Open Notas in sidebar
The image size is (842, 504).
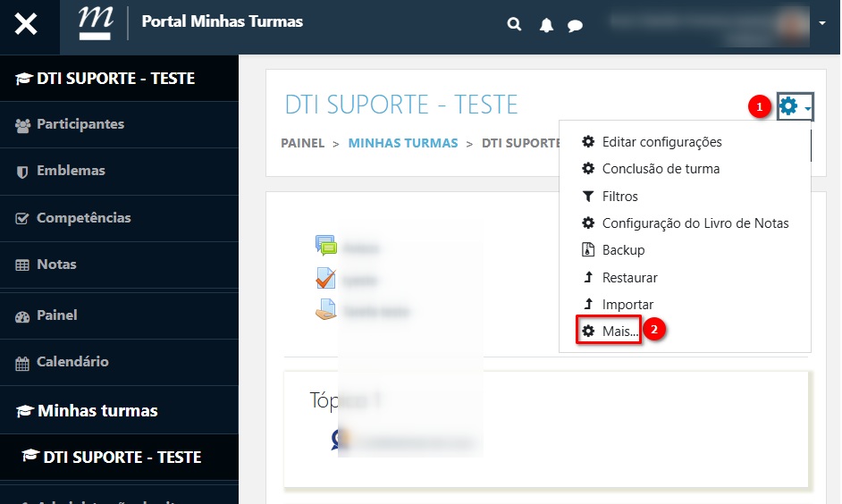pyautogui.click(x=119, y=265)
